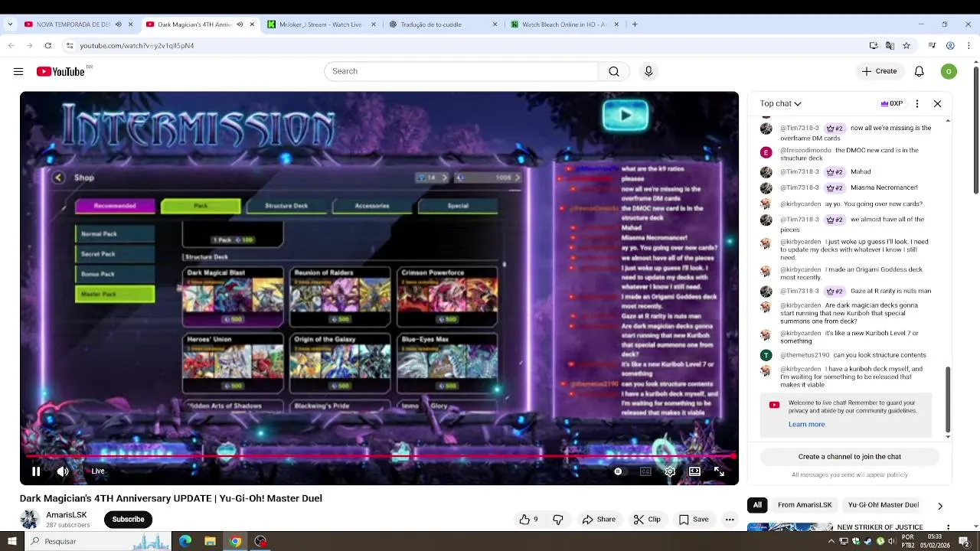
Task: Close the live chat panel
Action: [x=937, y=103]
